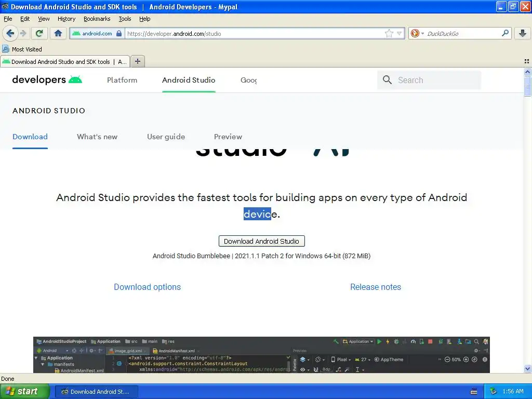
Task: Open the History menu
Action: point(66,19)
